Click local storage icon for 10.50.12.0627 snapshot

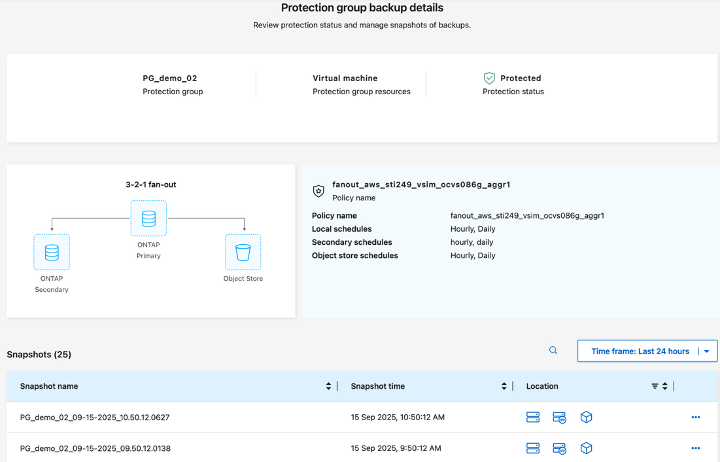[533, 417]
